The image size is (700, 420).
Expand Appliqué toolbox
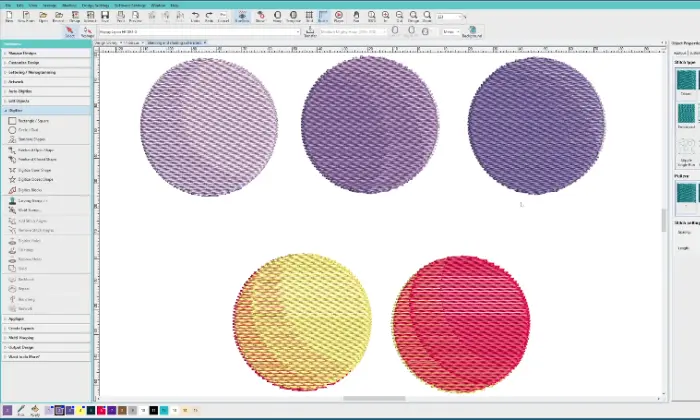[46, 319]
